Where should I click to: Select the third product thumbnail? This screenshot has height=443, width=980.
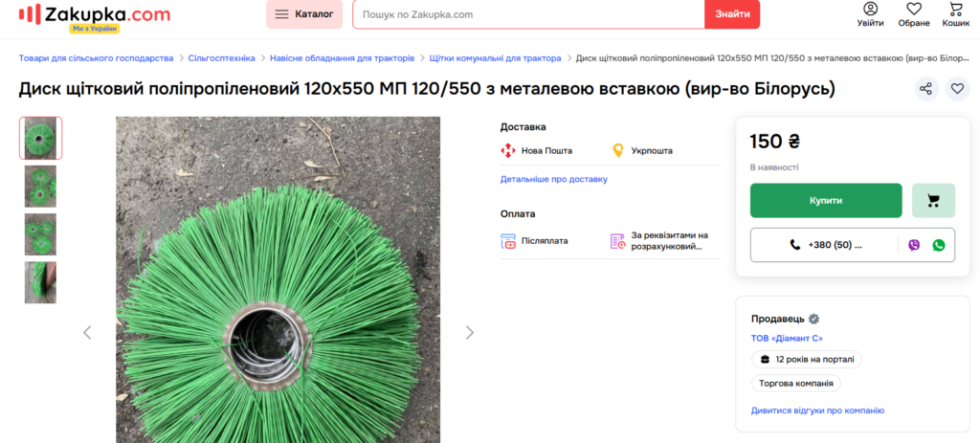click(x=40, y=234)
